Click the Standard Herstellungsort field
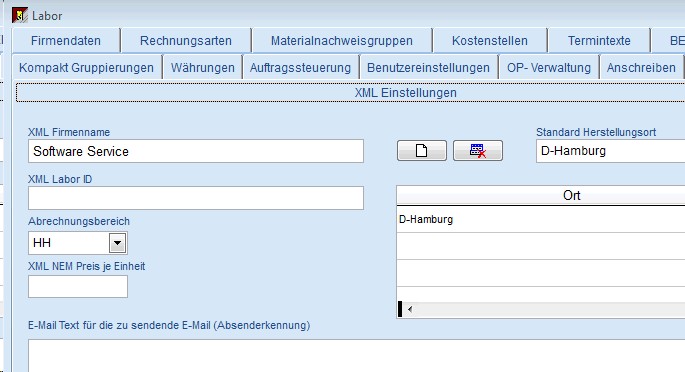 click(610, 151)
